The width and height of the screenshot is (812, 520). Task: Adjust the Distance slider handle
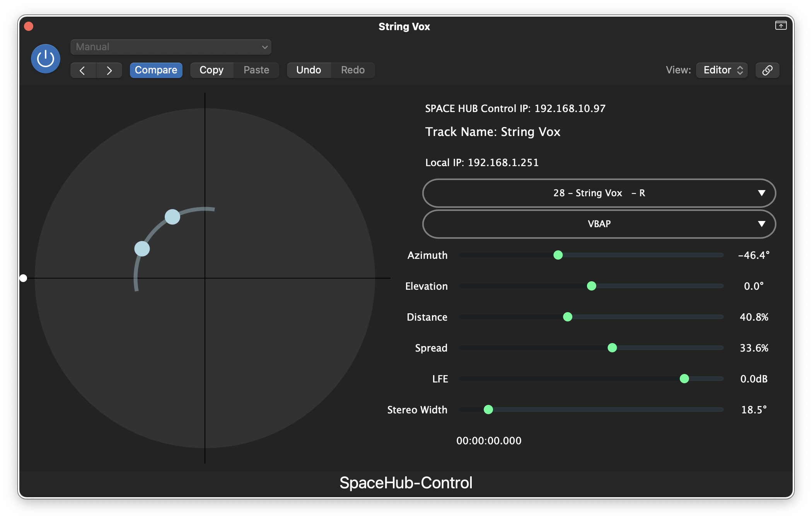(568, 317)
